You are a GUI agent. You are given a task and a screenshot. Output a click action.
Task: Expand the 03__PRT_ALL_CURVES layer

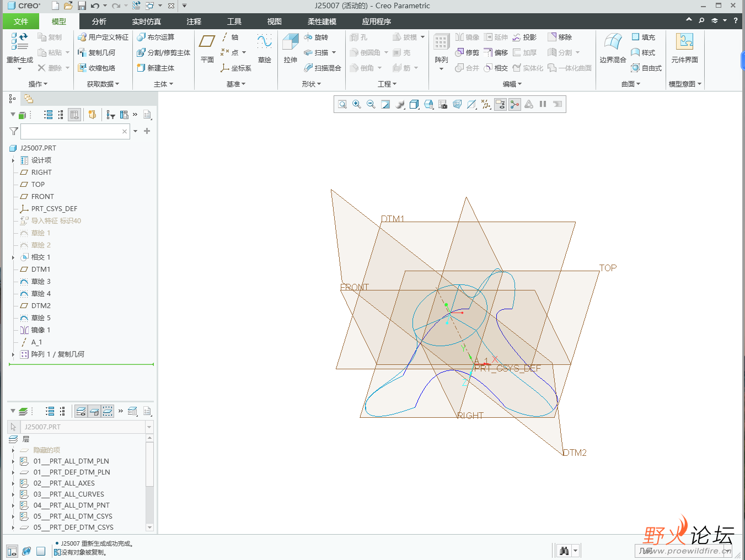click(13, 494)
